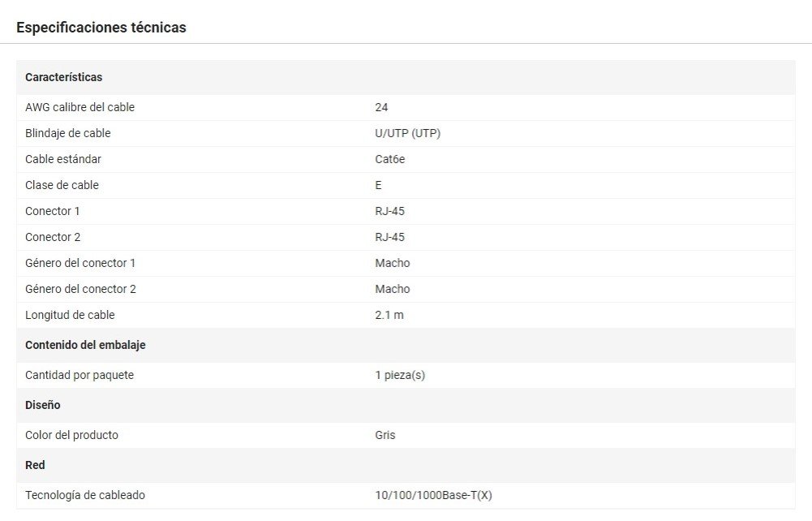Select the 10/100/1000Base-T(X) value
812x521 pixels.
click(433, 495)
